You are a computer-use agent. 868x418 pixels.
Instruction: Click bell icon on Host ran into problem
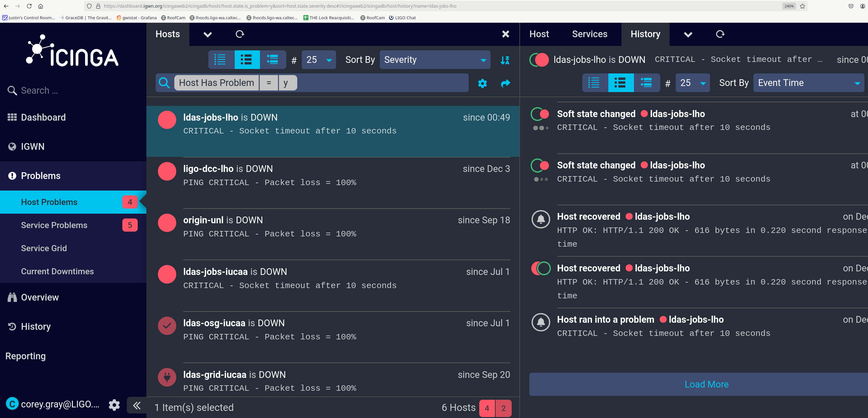(x=541, y=322)
